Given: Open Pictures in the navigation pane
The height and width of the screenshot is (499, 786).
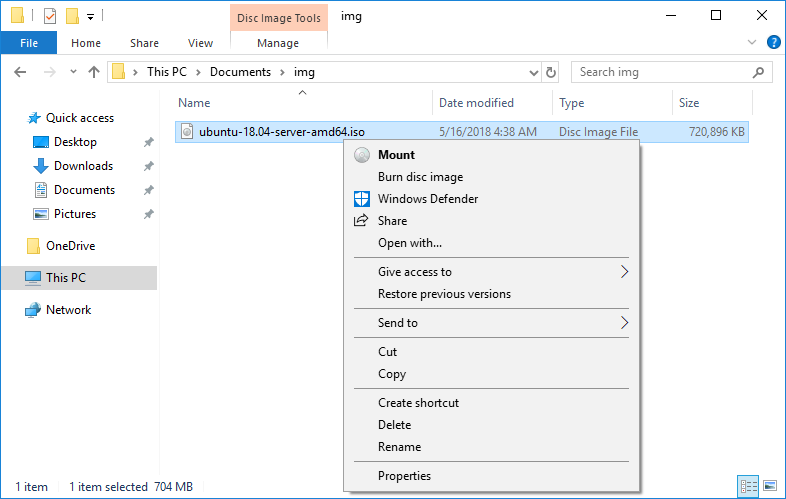Looking at the screenshot, I should 75,214.
